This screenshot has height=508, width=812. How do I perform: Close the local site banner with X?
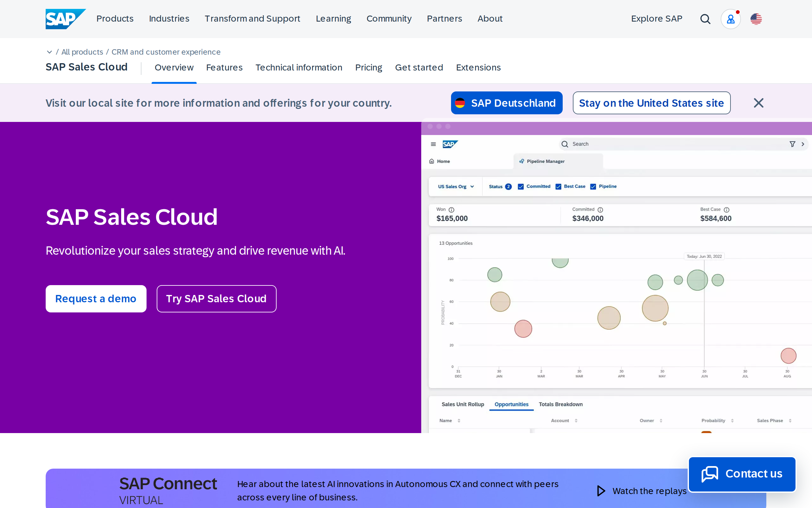click(x=758, y=103)
